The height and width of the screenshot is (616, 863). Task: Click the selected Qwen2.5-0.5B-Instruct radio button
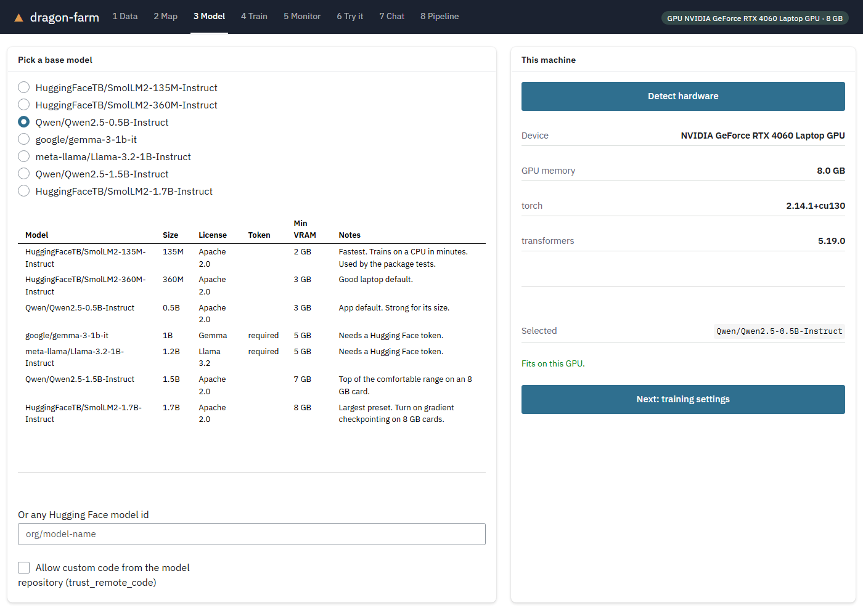click(x=24, y=122)
